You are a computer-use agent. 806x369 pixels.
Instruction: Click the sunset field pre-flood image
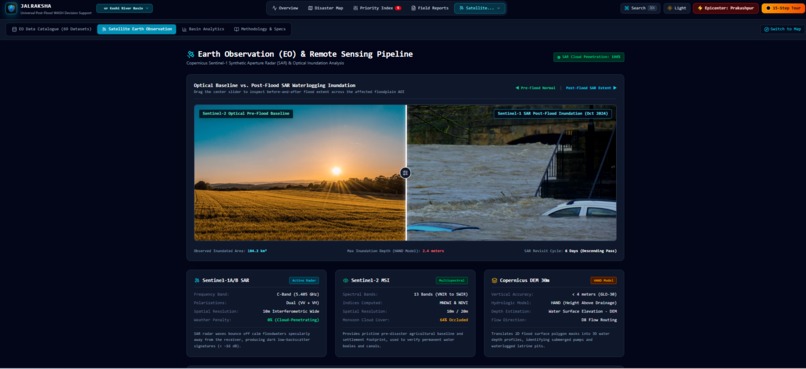[300, 173]
